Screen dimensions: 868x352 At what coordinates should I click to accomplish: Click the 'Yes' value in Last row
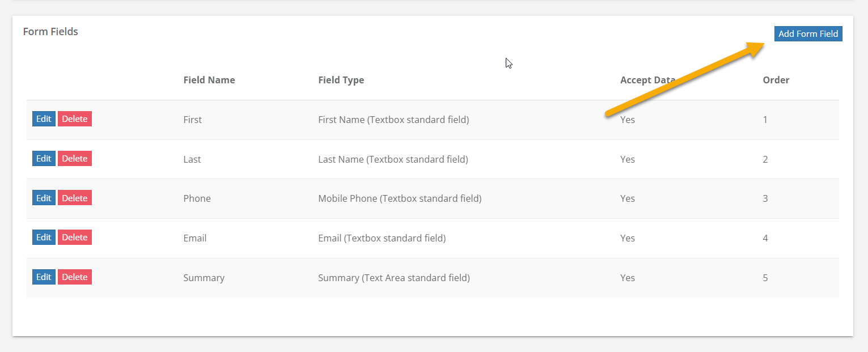click(x=628, y=159)
